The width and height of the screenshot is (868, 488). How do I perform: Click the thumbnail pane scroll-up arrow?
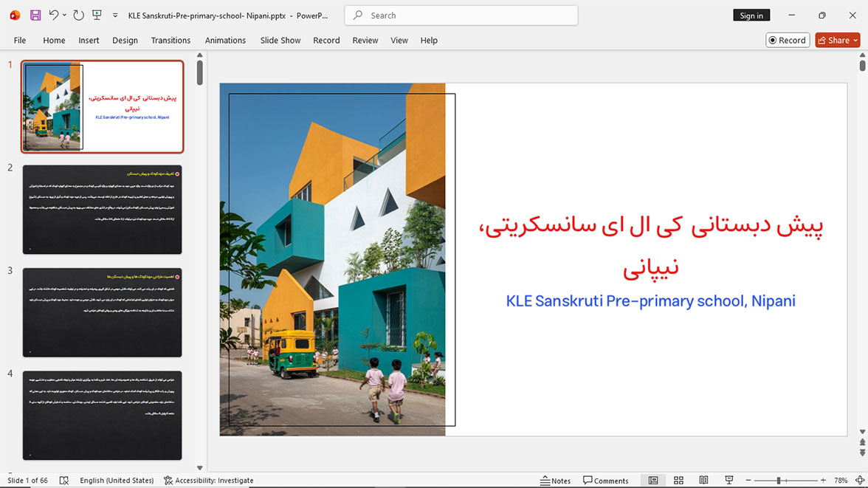pos(200,55)
